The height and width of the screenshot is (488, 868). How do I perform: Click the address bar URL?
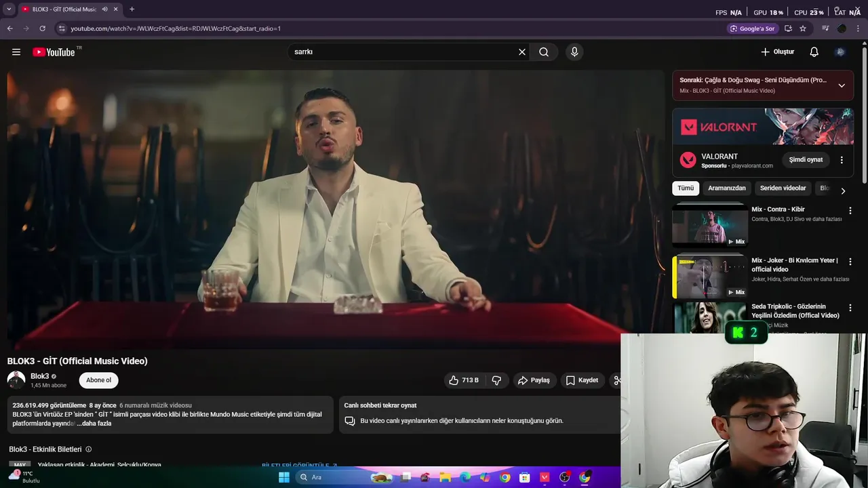176,28
